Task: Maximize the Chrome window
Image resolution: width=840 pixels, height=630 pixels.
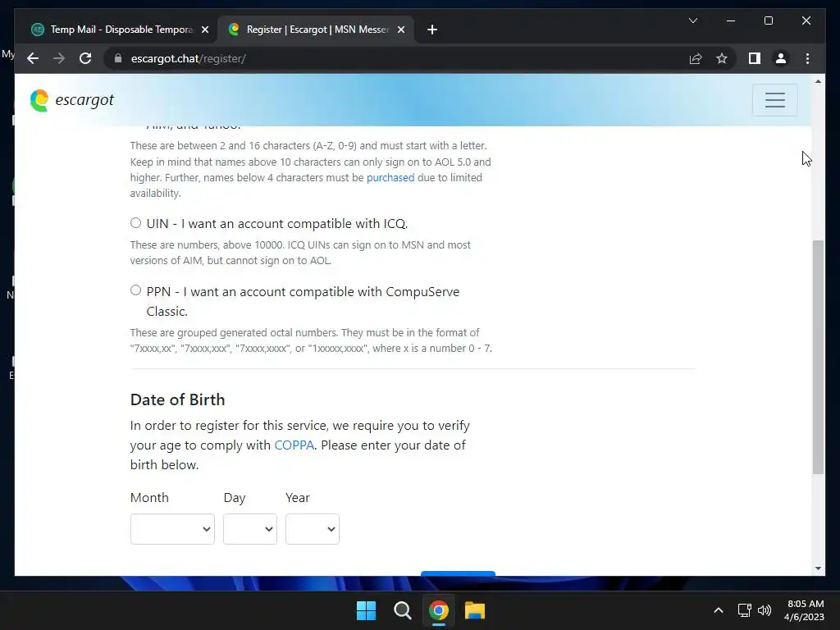Action: pos(768,21)
